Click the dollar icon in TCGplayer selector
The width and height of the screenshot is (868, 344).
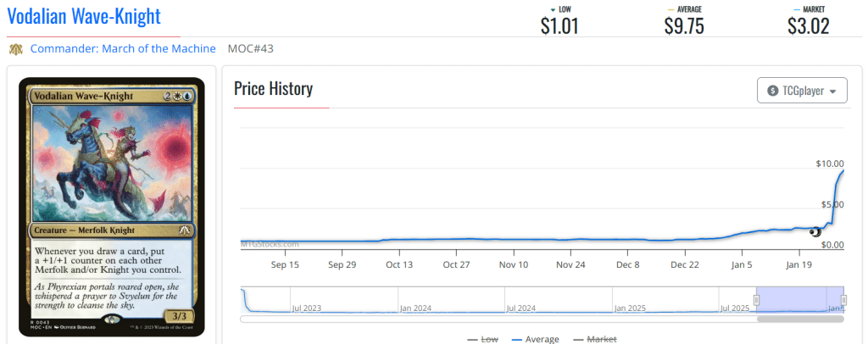tap(772, 91)
